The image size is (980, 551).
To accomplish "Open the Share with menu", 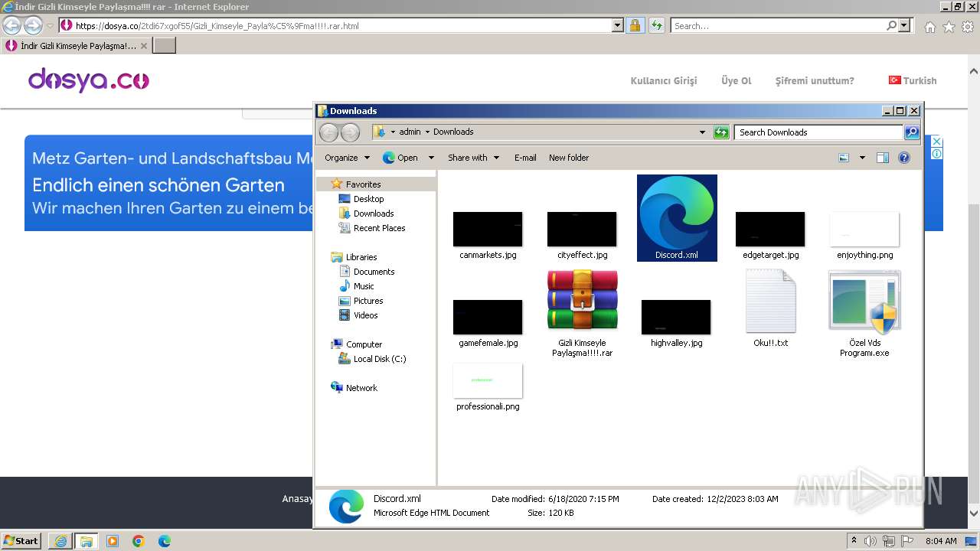I will (x=473, y=158).
